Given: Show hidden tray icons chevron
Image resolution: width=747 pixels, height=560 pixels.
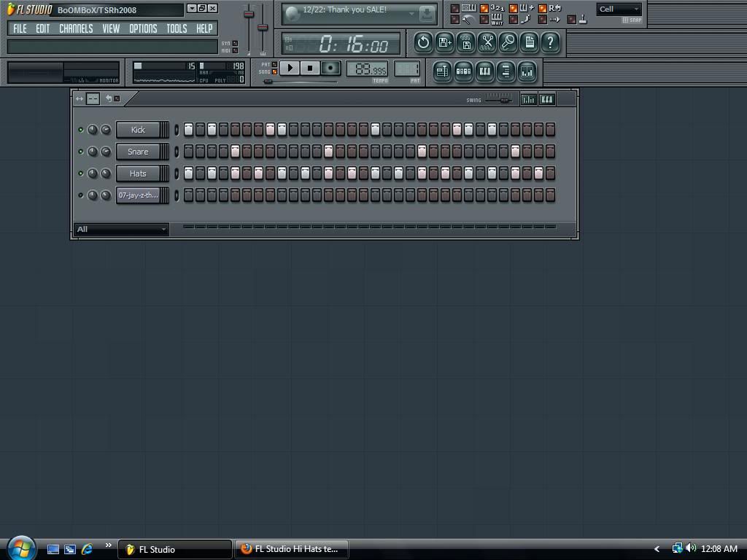Looking at the screenshot, I should point(657,549).
